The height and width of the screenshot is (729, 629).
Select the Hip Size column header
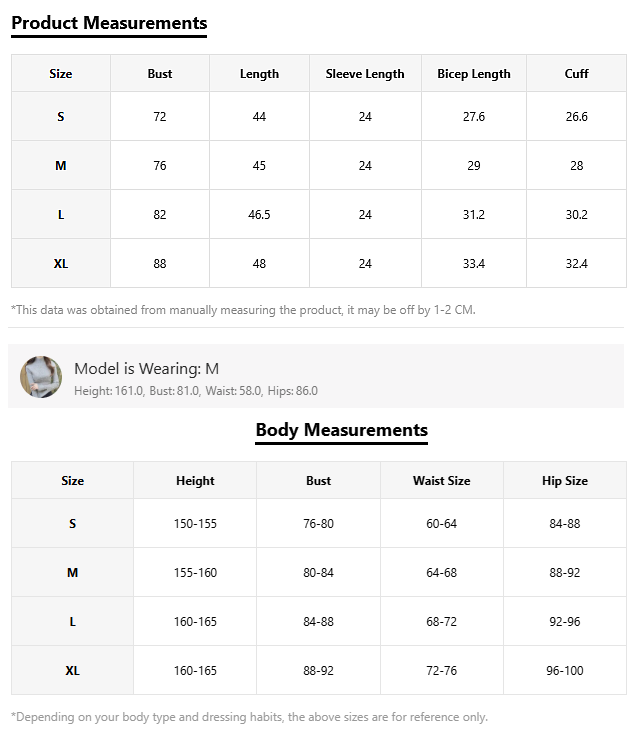(565, 481)
